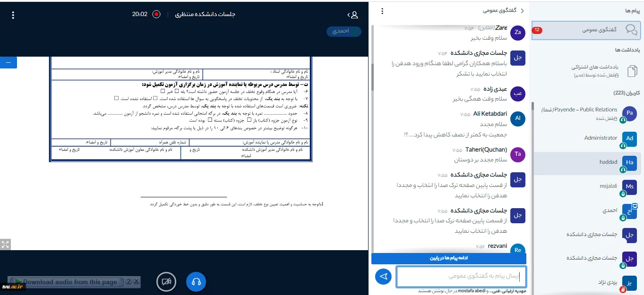Select the گفتگوی عمومی public chat item
The width and height of the screenshot is (644, 295).
(586, 30)
